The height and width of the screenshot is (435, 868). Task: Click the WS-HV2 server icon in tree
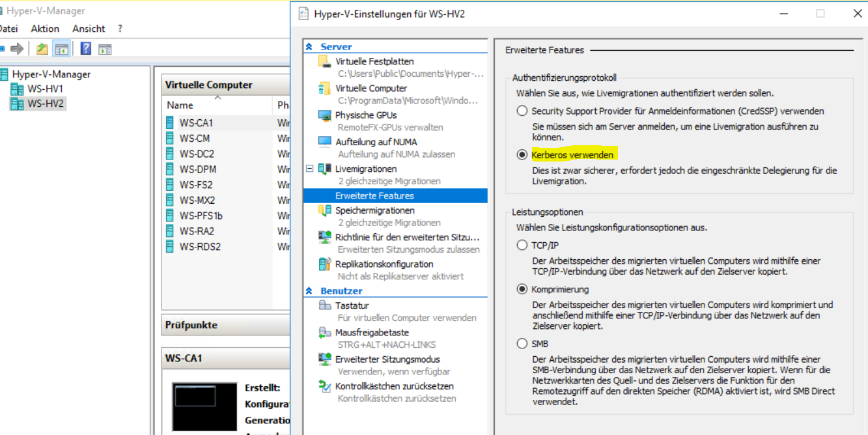coord(17,104)
